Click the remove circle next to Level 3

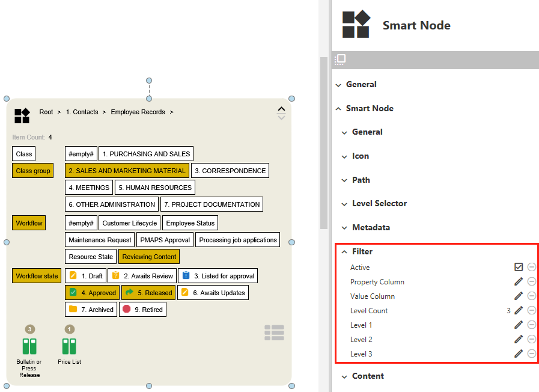(x=532, y=354)
